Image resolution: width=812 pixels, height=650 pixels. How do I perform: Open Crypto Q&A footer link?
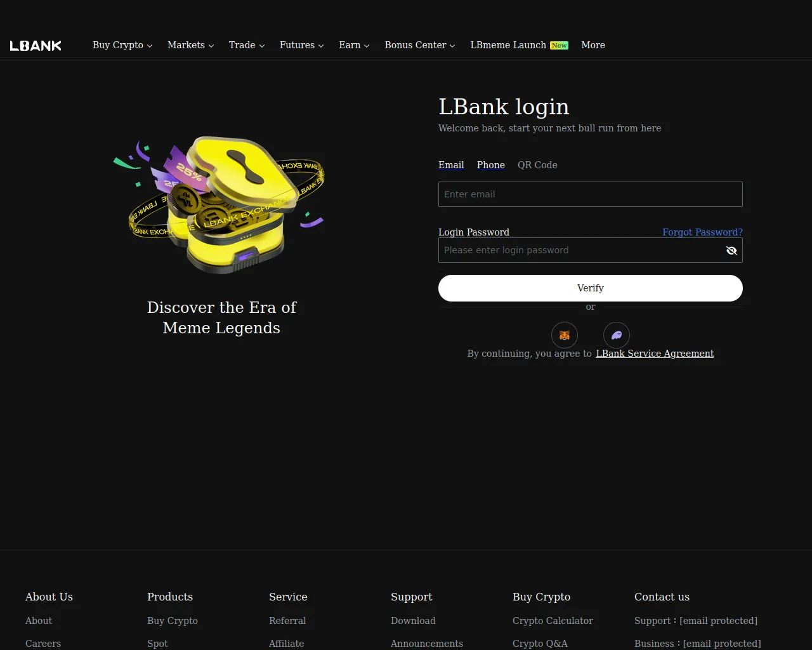coord(540,644)
